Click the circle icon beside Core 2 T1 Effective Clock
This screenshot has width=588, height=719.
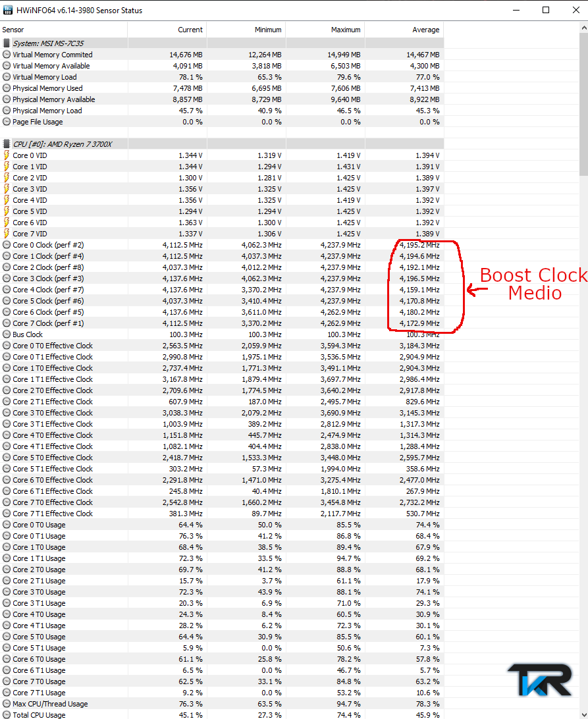7,402
